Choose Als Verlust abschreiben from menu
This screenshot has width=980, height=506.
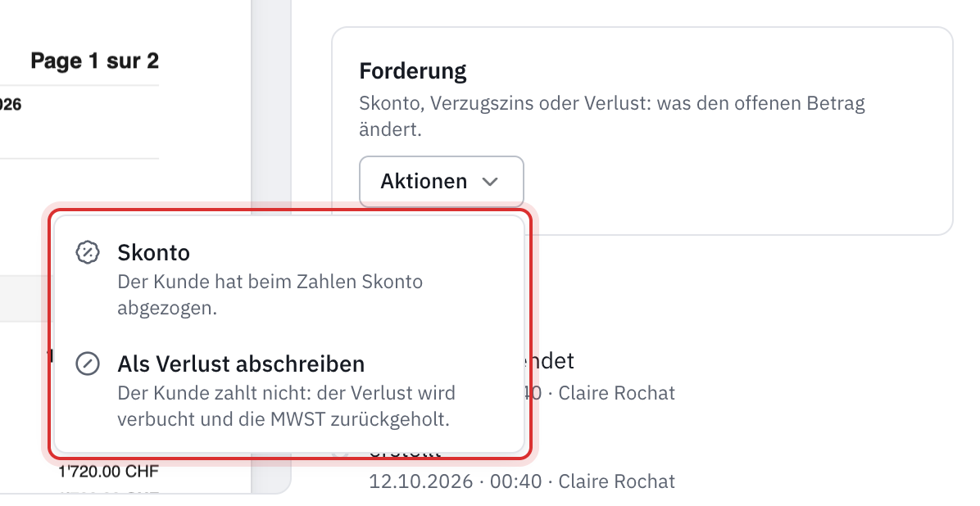click(x=288, y=391)
